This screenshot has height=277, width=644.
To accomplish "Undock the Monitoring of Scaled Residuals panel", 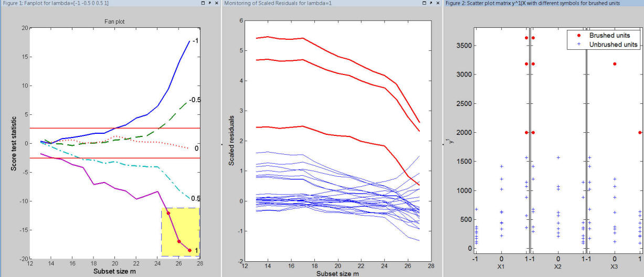I will coord(431,3).
